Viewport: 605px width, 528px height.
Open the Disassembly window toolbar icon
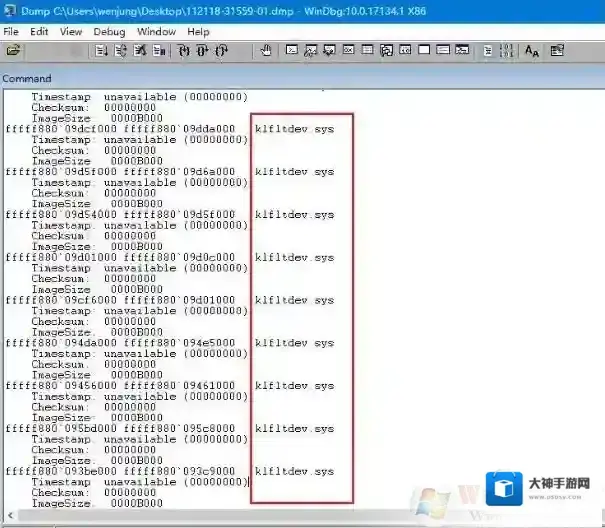point(405,50)
